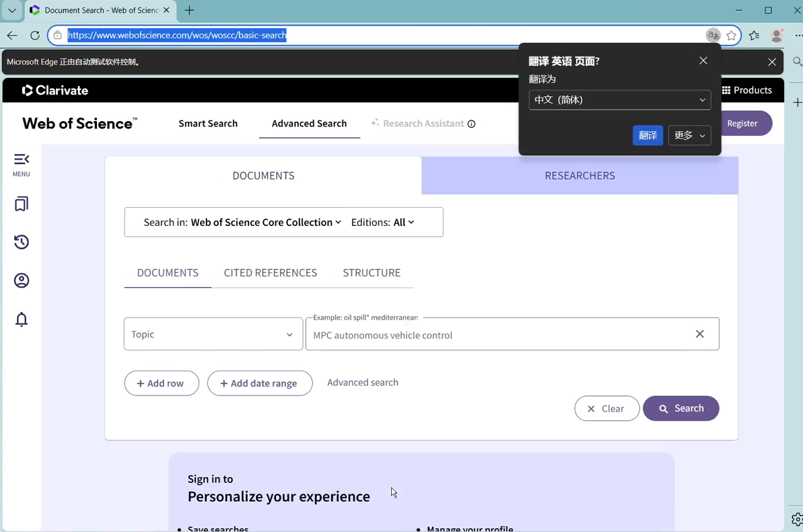The height and width of the screenshot is (532, 803).
Task: Open the Topic field selector dropdown
Action: coord(213,334)
